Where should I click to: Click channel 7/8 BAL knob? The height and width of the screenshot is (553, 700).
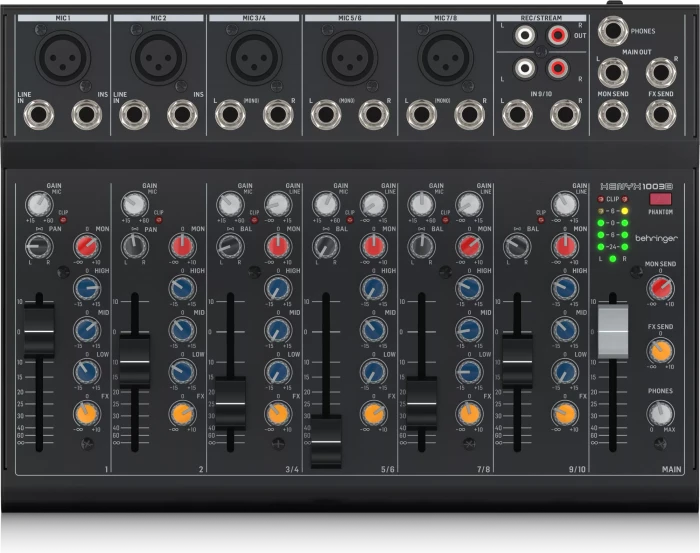[421, 246]
